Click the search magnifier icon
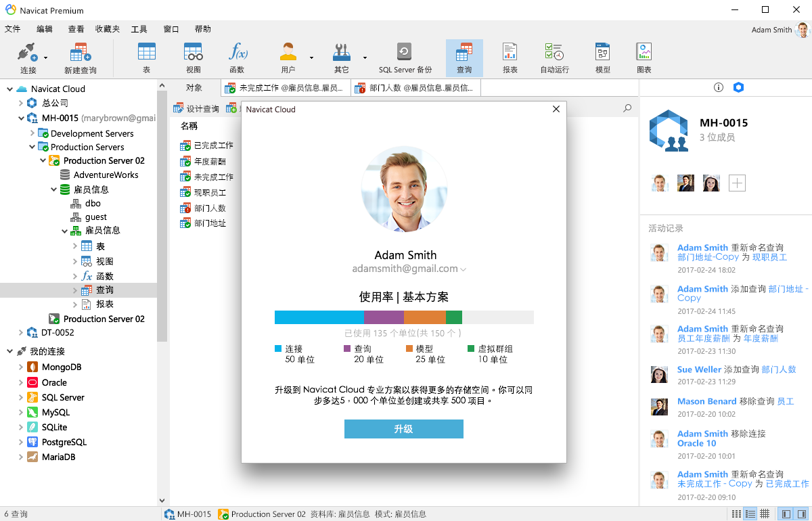Screen dimensions: 812x521 tap(627, 108)
